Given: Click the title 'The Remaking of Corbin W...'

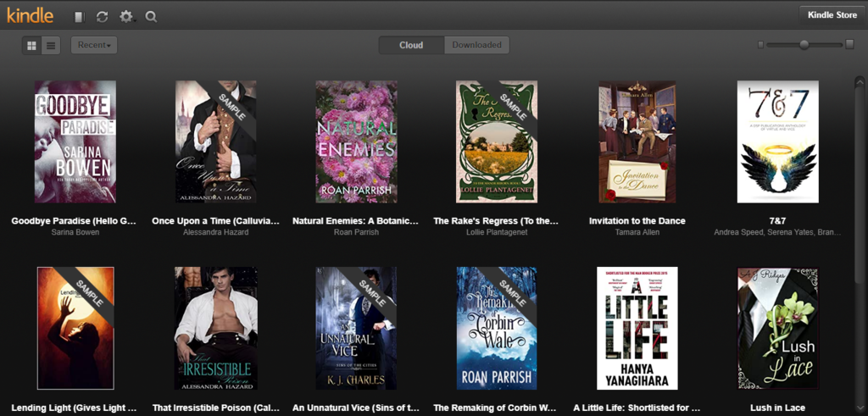Looking at the screenshot, I should pyautogui.click(x=496, y=408).
